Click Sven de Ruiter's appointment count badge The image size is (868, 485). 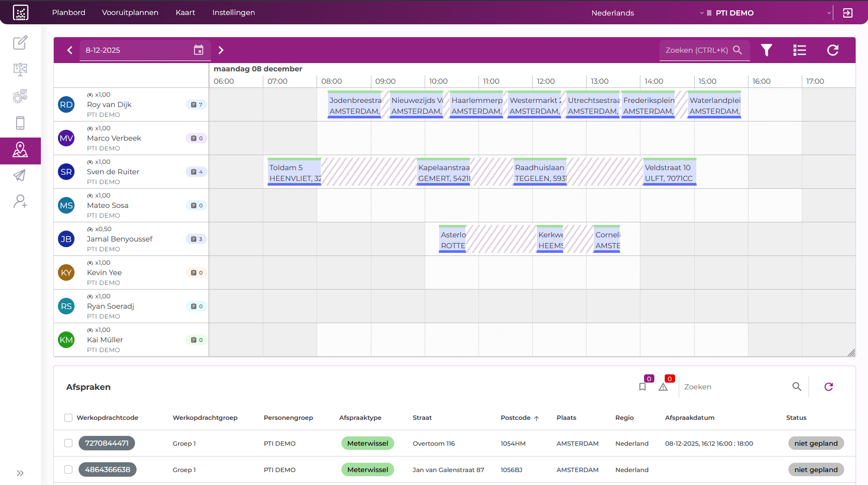click(197, 172)
